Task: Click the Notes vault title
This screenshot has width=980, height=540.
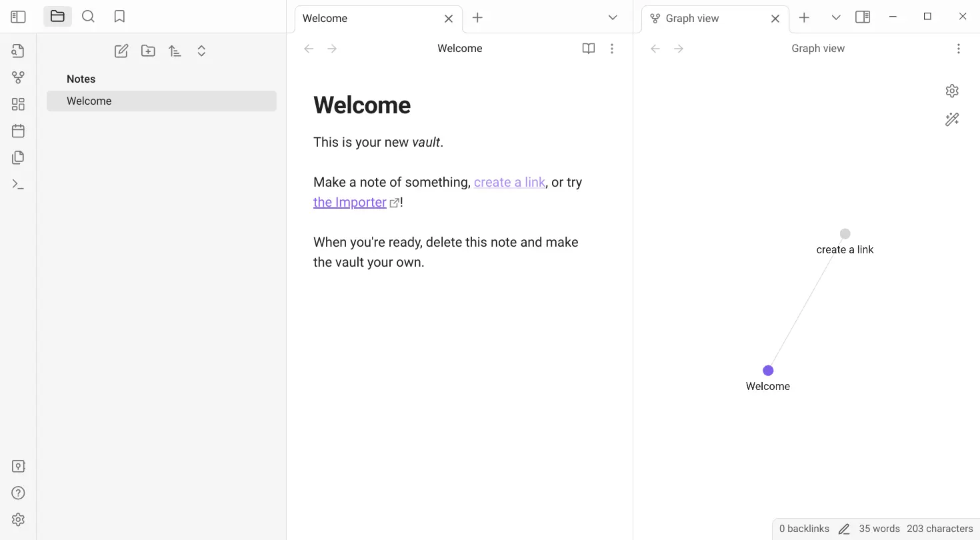Action: [81, 79]
